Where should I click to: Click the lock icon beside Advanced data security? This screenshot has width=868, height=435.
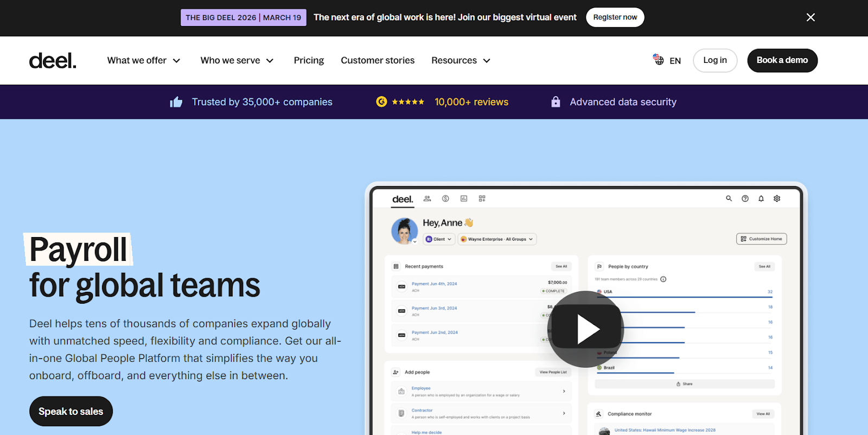(556, 101)
